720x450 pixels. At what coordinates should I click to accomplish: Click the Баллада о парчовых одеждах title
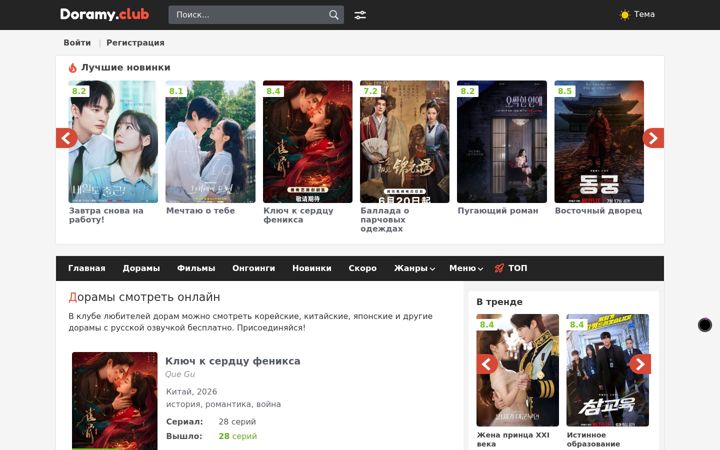[x=385, y=219]
